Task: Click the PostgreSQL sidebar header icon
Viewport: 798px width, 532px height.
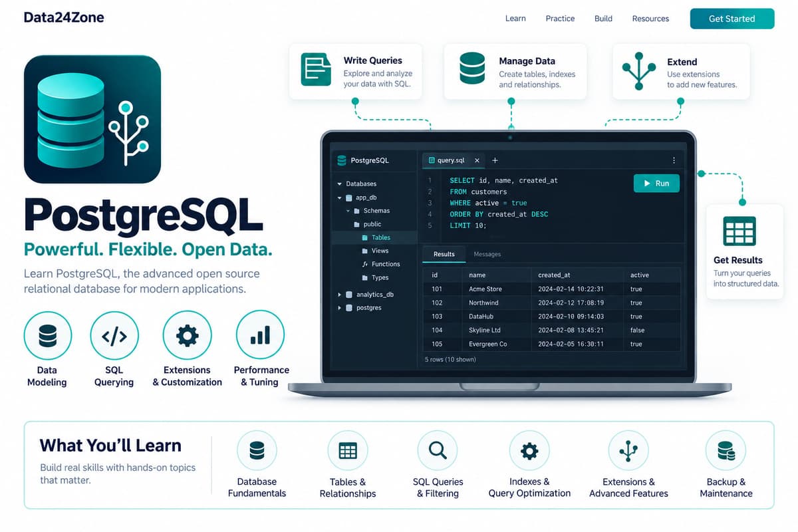Action: pyautogui.click(x=342, y=160)
